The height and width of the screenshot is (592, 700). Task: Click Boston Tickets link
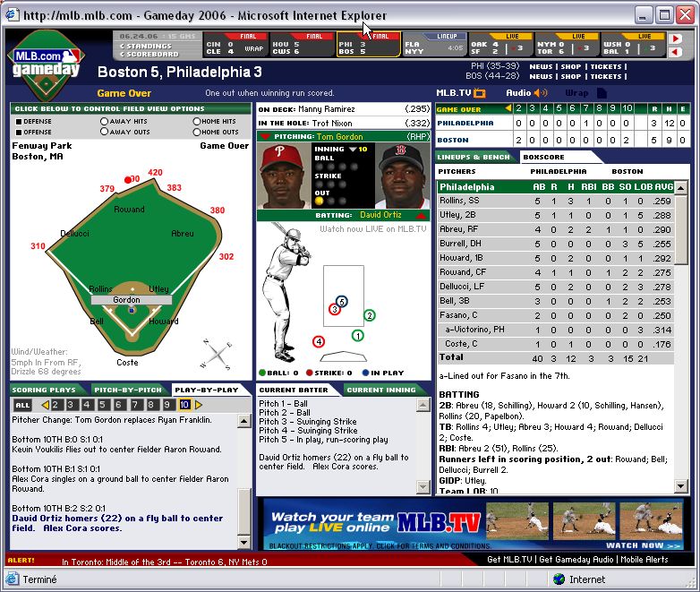pyautogui.click(x=606, y=76)
